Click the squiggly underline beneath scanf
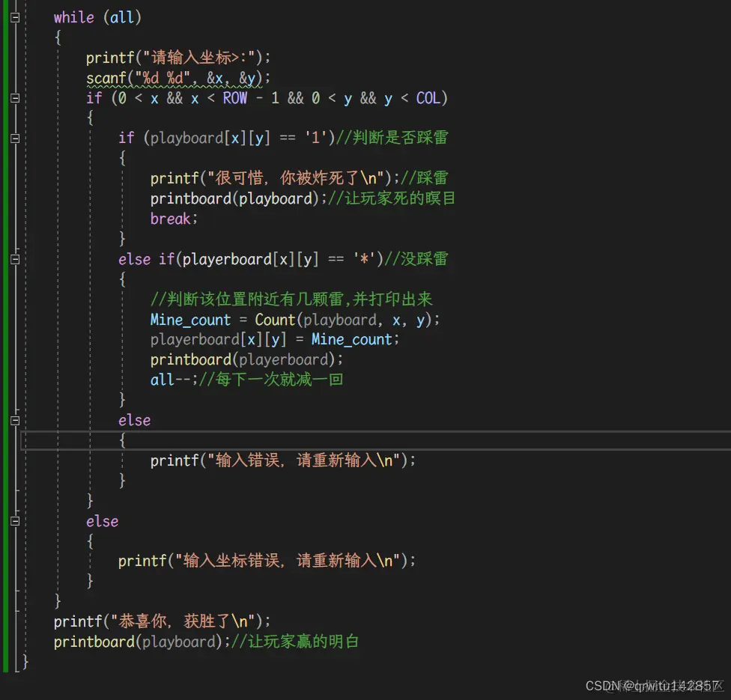The height and width of the screenshot is (700, 731). [x=105, y=85]
